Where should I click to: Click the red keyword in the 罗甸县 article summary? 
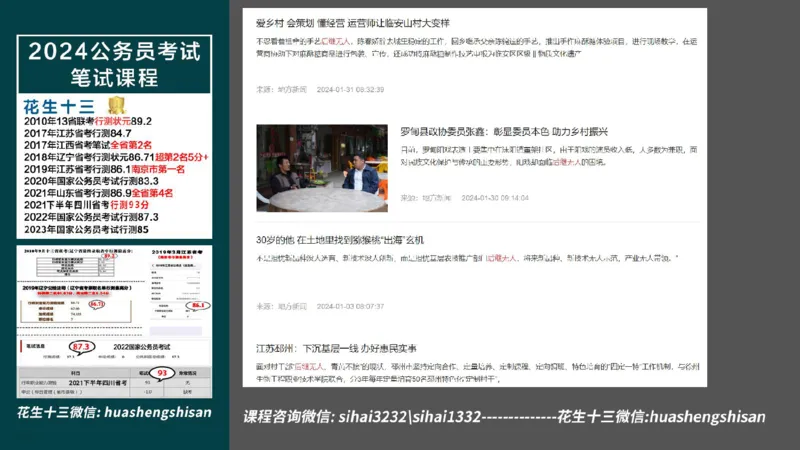click(x=567, y=162)
